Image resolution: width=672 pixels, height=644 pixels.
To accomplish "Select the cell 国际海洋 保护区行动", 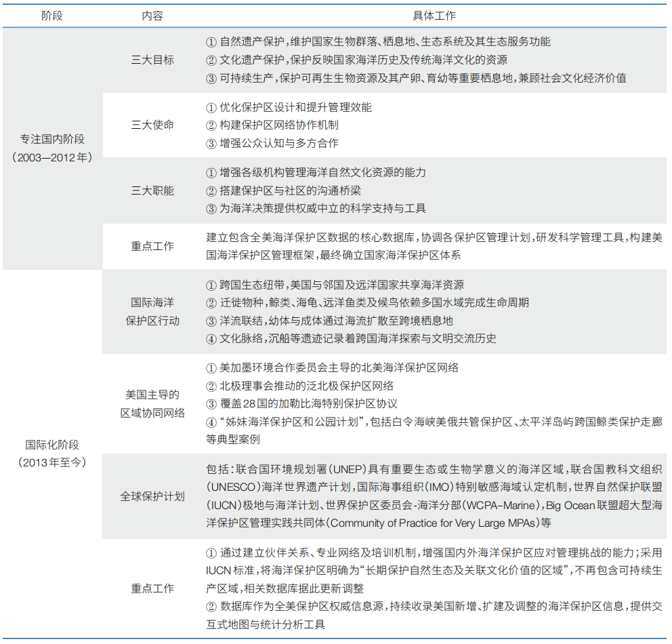I will [x=152, y=312].
